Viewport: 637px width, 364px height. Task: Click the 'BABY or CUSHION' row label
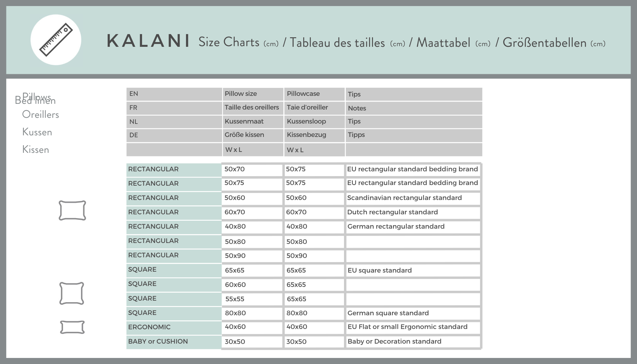[x=174, y=342]
